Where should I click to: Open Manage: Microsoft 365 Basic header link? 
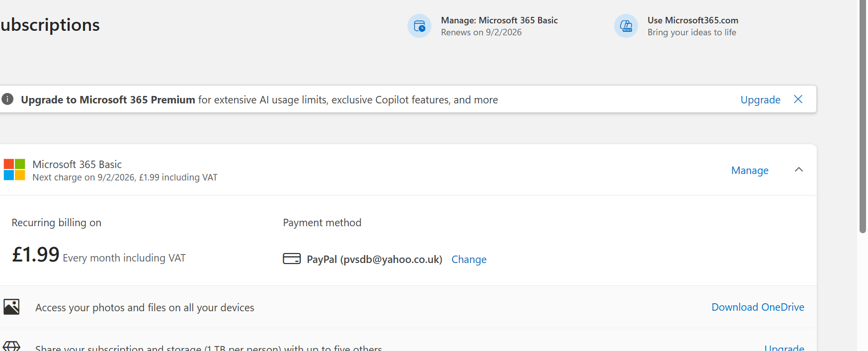[x=499, y=20]
